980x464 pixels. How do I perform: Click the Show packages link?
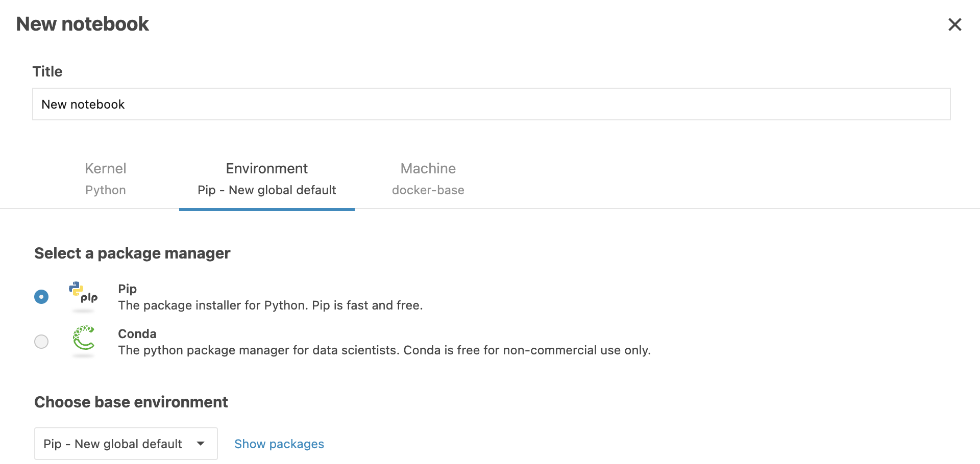tap(279, 444)
